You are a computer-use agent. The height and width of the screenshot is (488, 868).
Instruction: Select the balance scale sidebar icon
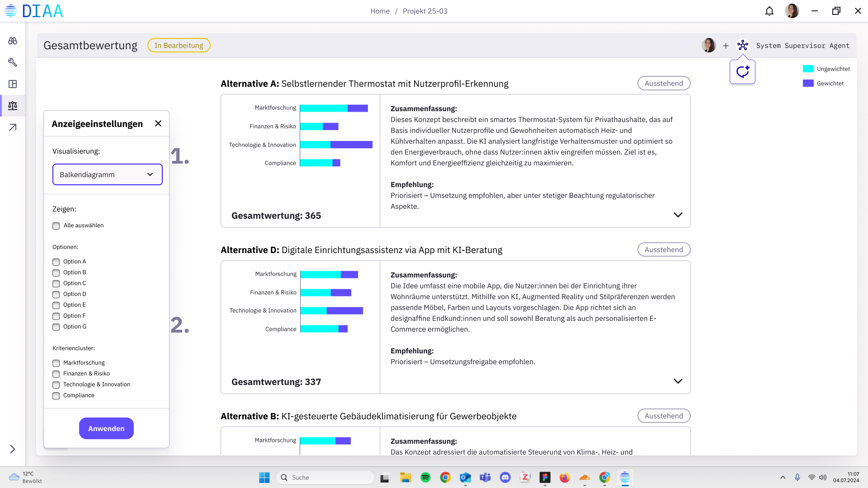point(13,106)
